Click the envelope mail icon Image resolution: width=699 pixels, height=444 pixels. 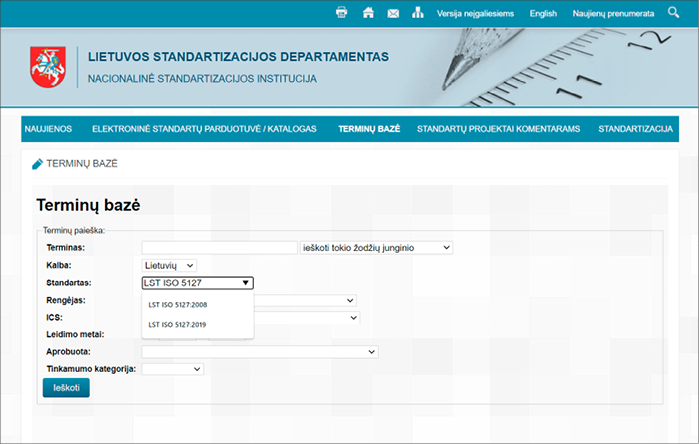(393, 13)
